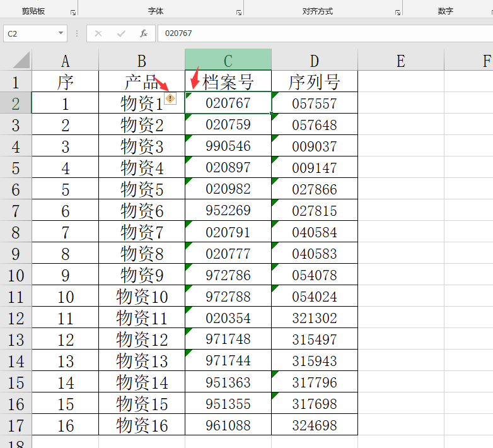The image size is (493, 448).
Task: Select cell containing 971744
Action: click(x=228, y=360)
